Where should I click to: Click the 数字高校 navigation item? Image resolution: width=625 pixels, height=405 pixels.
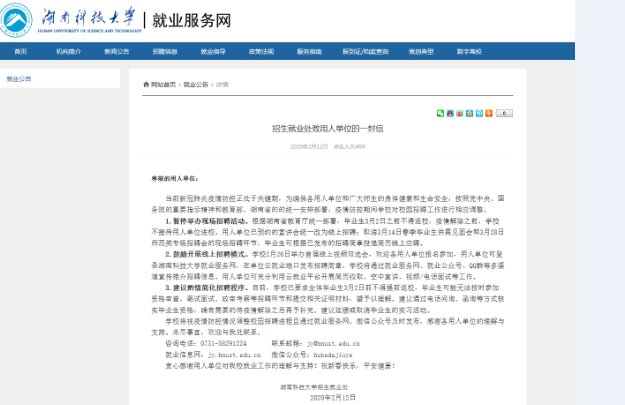click(469, 50)
